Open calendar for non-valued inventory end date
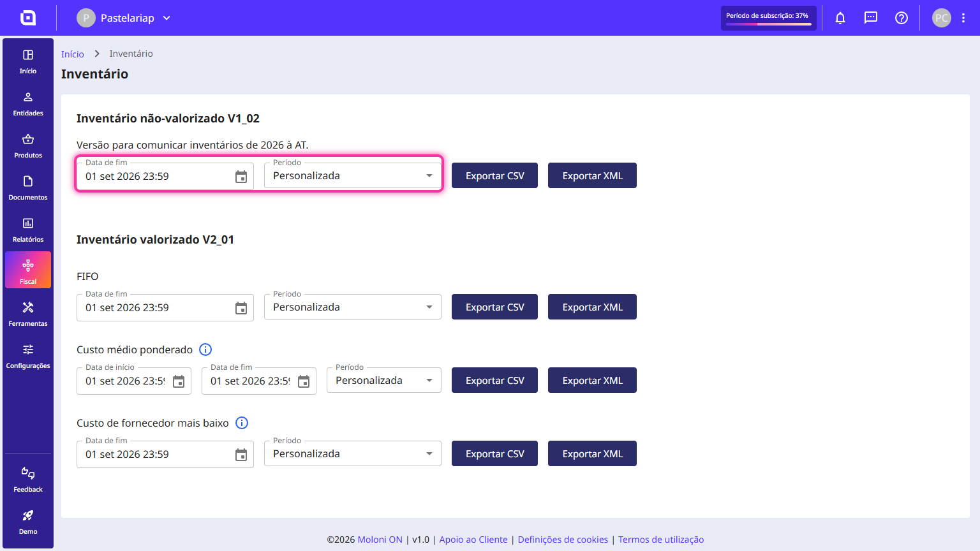The image size is (980, 551). (241, 177)
